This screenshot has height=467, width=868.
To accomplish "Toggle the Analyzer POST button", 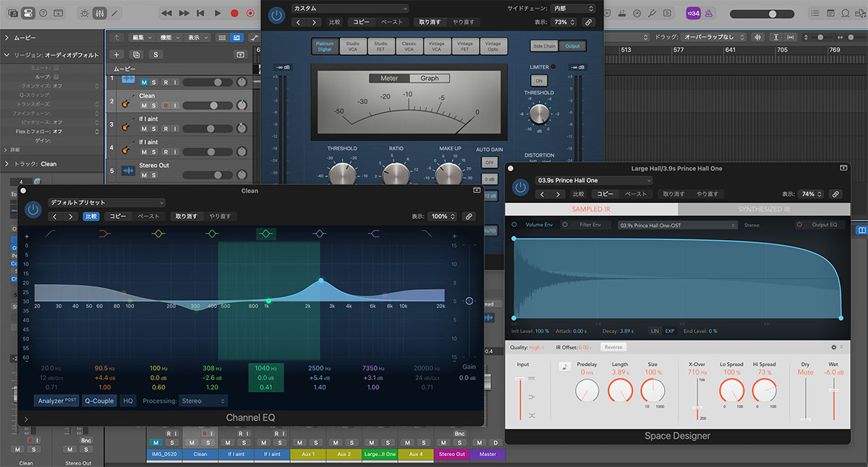I will (x=56, y=400).
